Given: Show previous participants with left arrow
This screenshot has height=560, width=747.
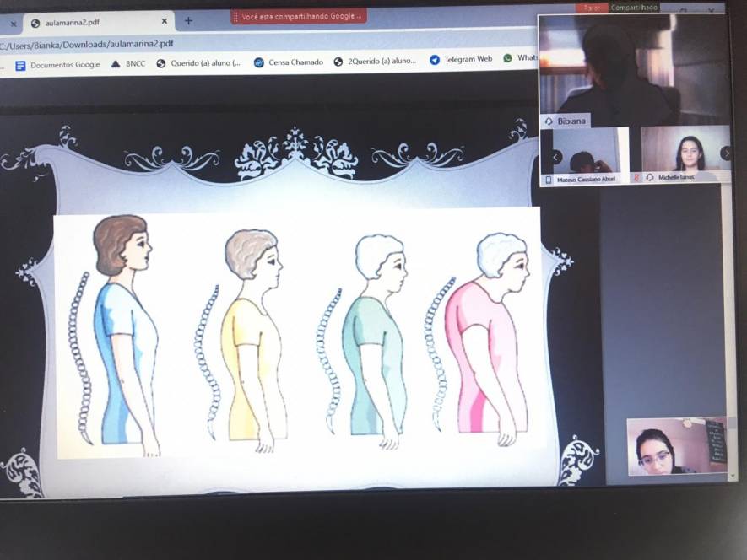Looking at the screenshot, I should click(x=555, y=157).
